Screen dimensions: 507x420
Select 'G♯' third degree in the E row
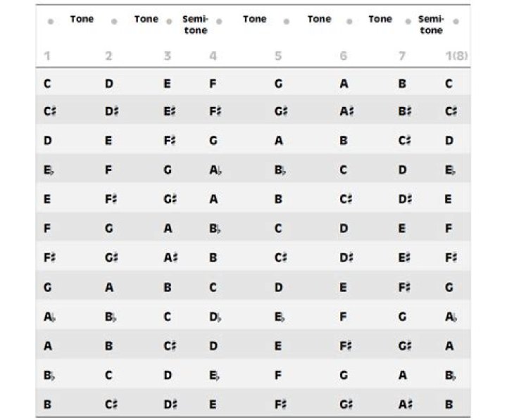(x=170, y=199)
